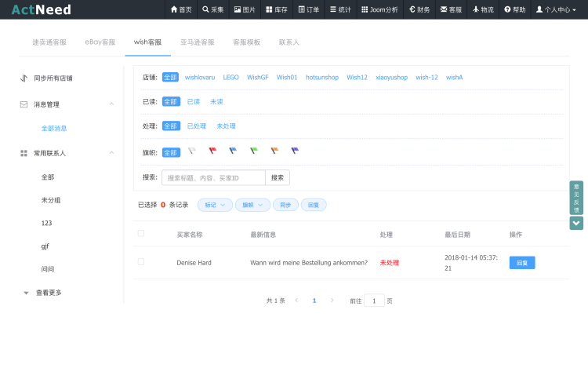Tick the select-all checkbox in table header
The image size is (588, 368).
click(x=141, y=233)
